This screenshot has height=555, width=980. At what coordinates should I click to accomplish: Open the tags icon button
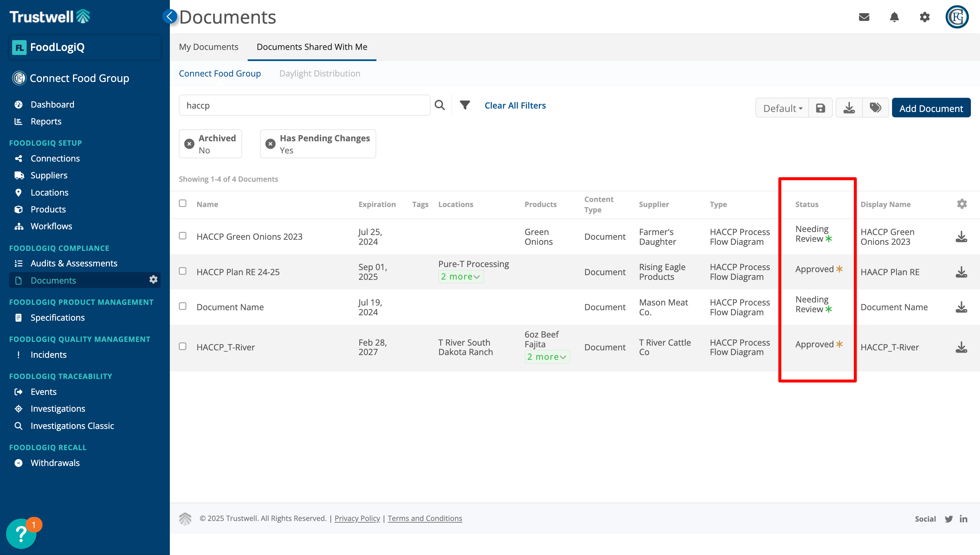click(x=875, y=108)
